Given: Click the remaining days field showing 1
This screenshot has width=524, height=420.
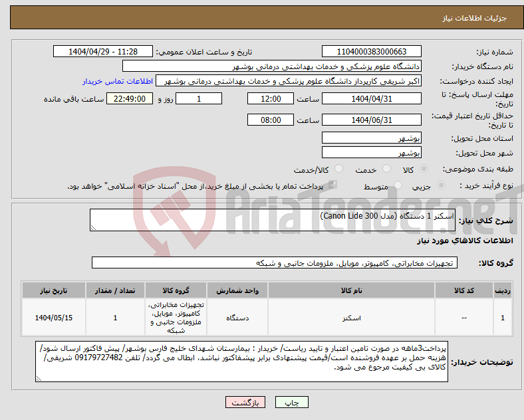Looking at the screenshot, I should 199,98.
